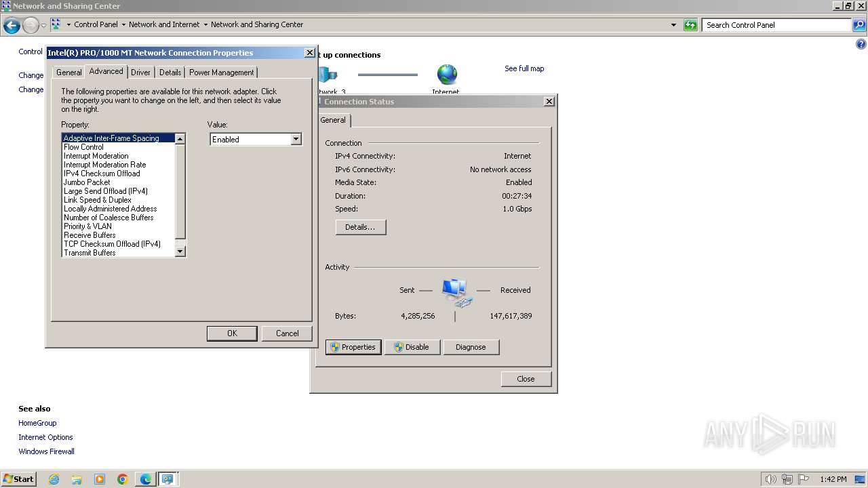
Task: Select Transmit Buffers property
Action: (x=118, y=253)
